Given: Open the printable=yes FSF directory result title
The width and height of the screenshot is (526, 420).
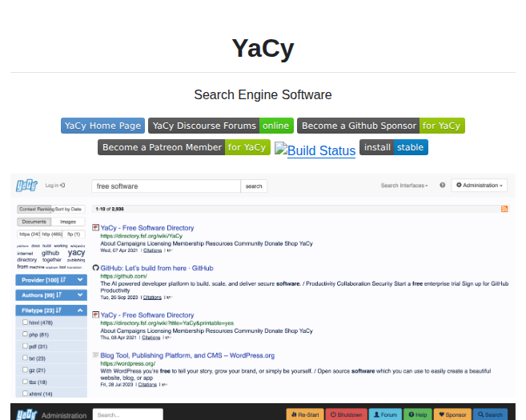Looking at the screenshot, I should [x=147, y=315].
